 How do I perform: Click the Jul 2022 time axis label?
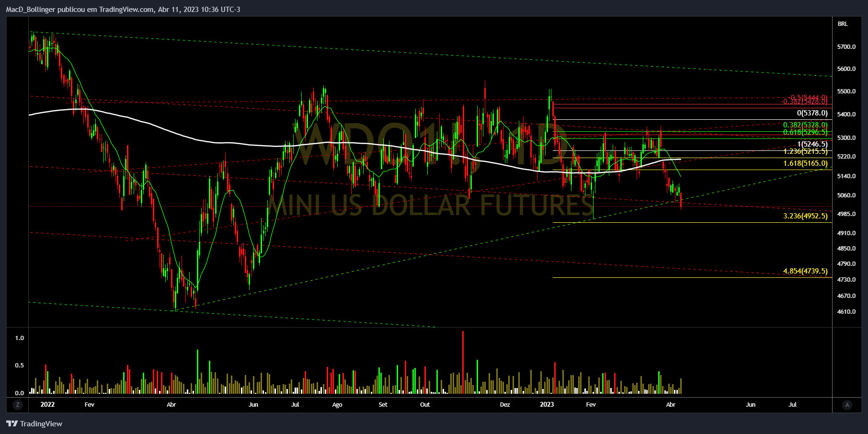pyautogui.click(x=295, y=405)
